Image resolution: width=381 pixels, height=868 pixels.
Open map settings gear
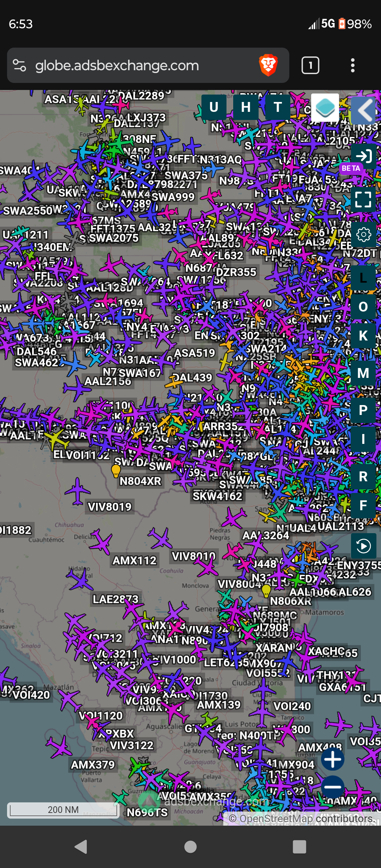tap(364, 234)
